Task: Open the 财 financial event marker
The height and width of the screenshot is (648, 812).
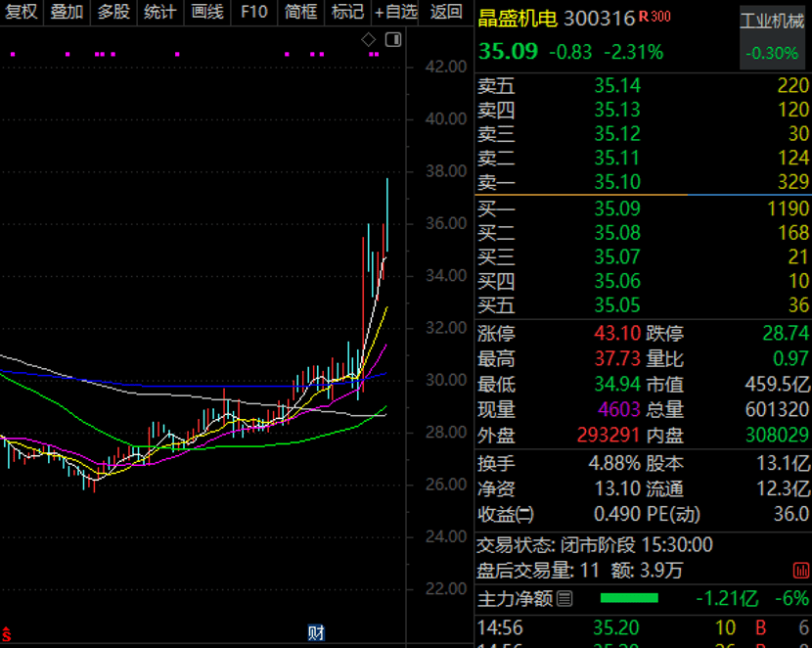Action: [316, 632]
